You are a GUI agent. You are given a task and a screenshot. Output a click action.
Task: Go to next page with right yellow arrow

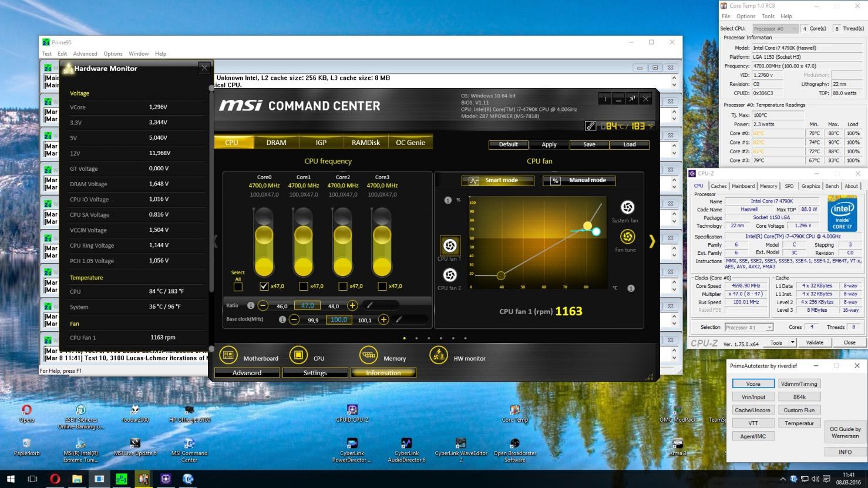[x=652, y=241]
